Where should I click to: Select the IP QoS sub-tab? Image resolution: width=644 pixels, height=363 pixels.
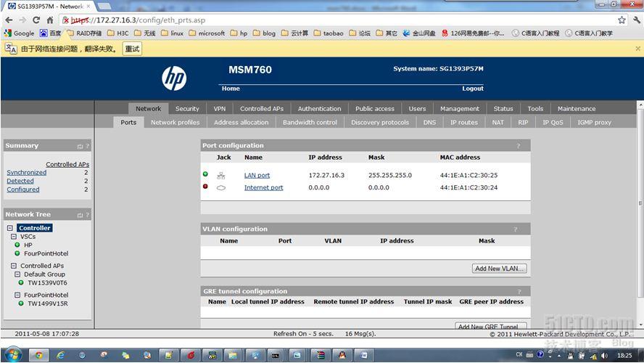point(553,122)
